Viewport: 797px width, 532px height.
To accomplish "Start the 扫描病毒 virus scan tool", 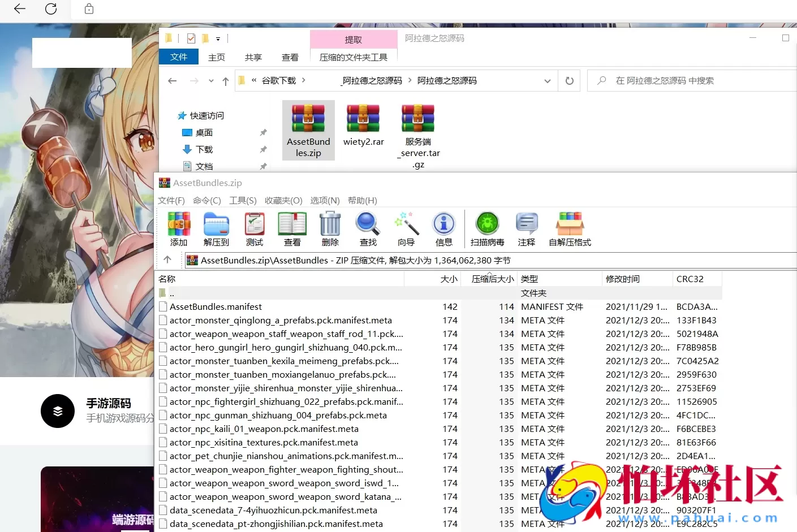I will 487,228.
